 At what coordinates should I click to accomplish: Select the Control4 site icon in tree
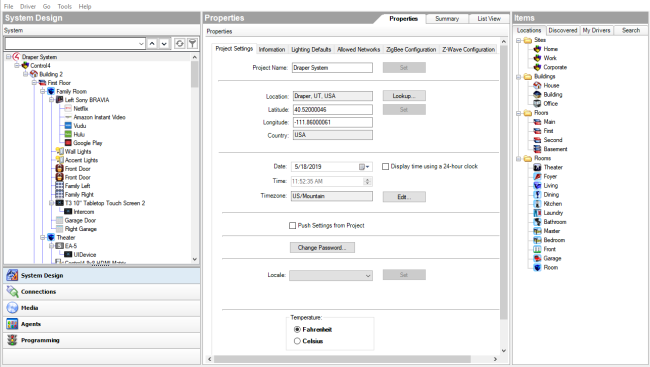click(25, 66)
